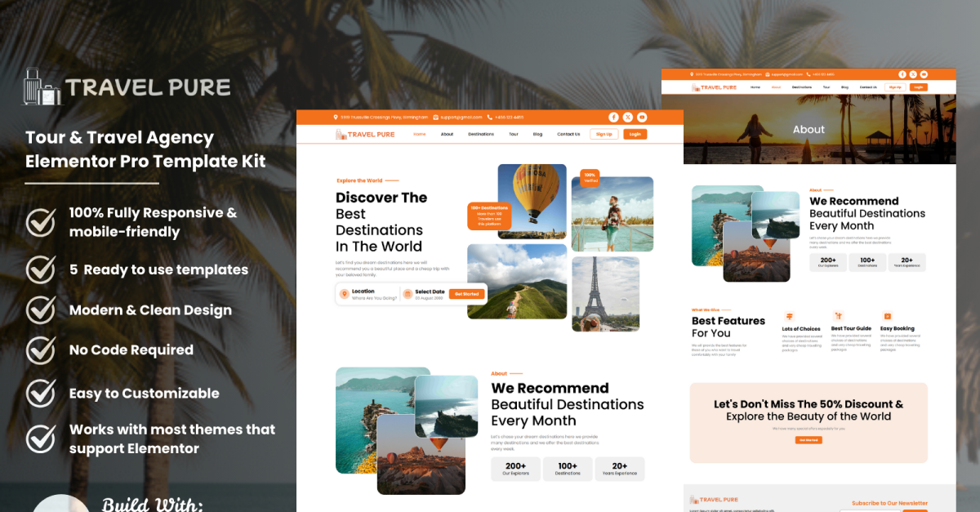980x512 pixels.
Task: Open Destinations in the home page menu
Action: [x=481, y=134]
